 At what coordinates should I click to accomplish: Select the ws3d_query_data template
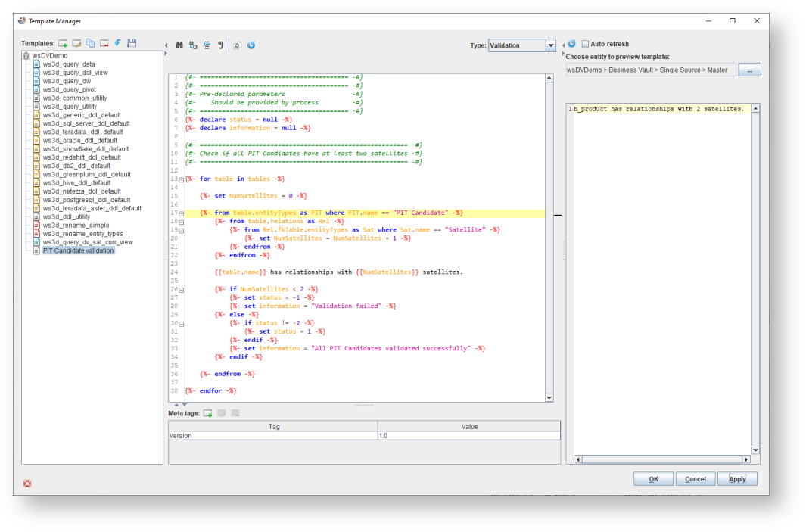[x=69, y=64]
